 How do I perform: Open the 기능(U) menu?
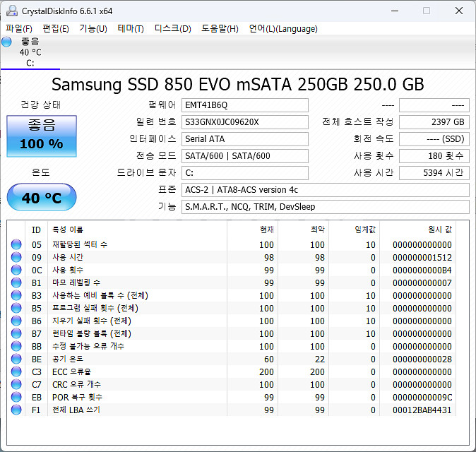(93, 29)
